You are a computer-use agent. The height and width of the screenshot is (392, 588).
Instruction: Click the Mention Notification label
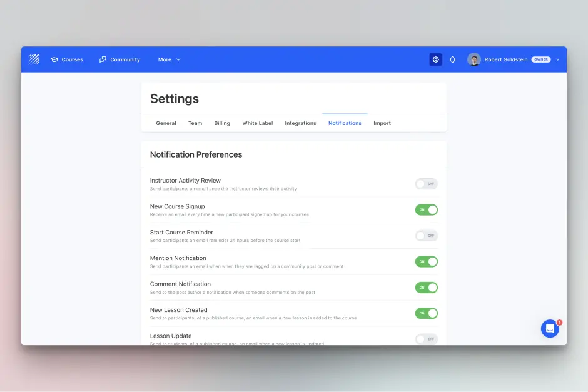click(x=178, y=258)
